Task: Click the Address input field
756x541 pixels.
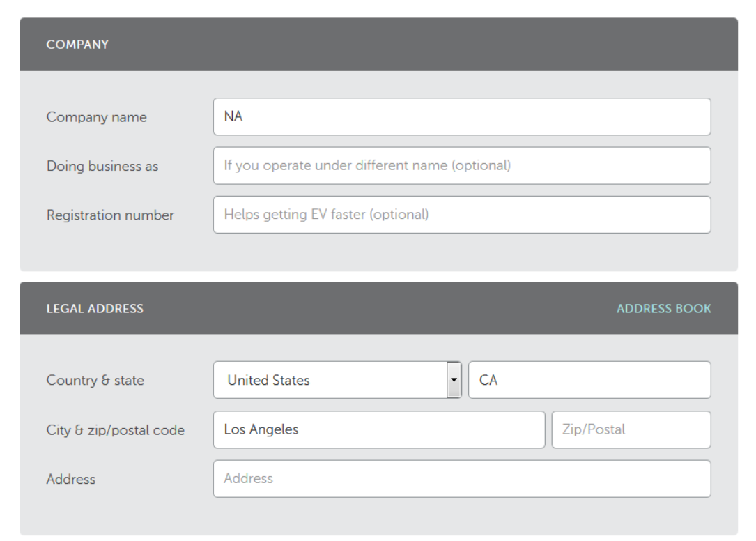Action: [462, 479]
